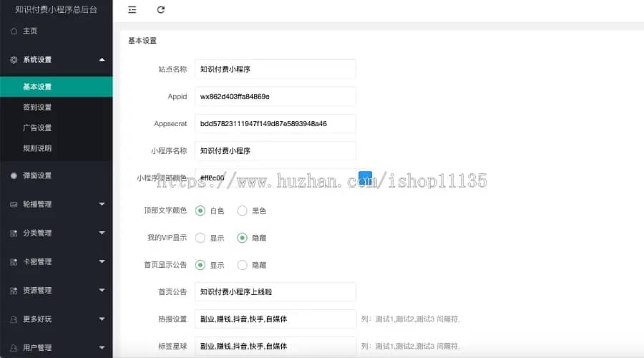Click the refresh icon in top bar

click(160, 9)
